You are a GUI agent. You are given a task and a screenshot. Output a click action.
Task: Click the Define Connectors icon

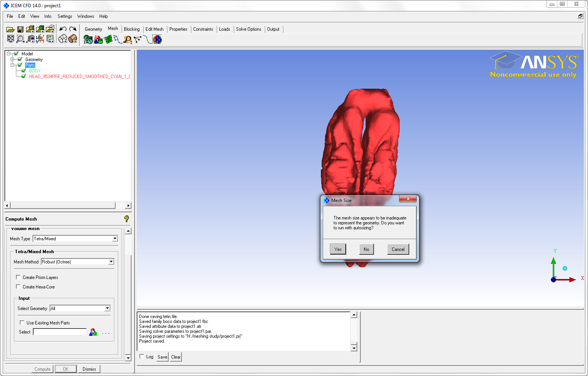click(x=138, y=39)
